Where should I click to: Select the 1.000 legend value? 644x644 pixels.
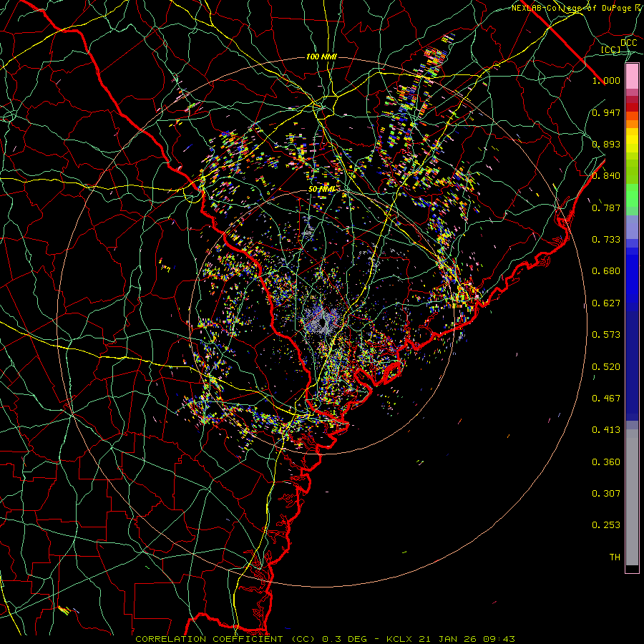click(x=606, y=80)
